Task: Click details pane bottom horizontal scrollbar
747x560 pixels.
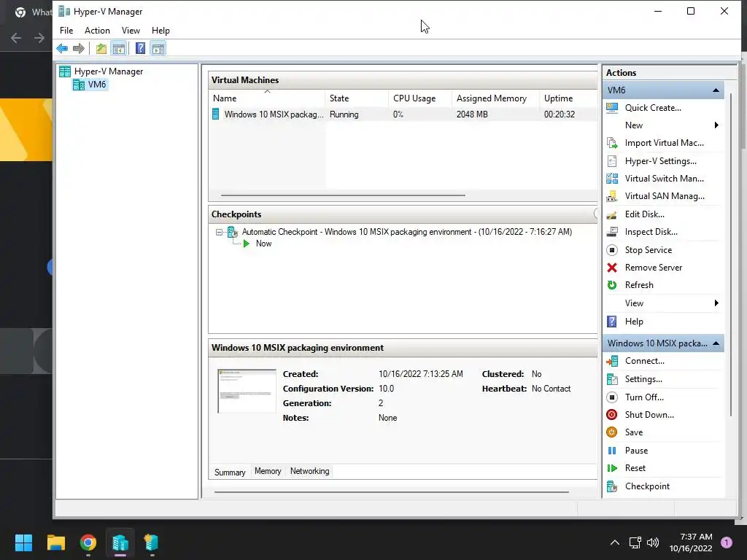Action: [392, 492]
